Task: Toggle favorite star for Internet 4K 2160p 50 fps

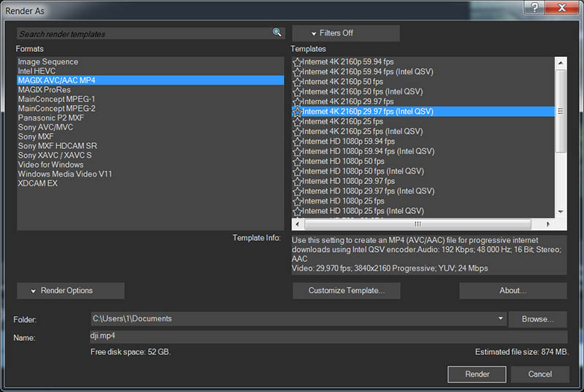Action: 297,82
